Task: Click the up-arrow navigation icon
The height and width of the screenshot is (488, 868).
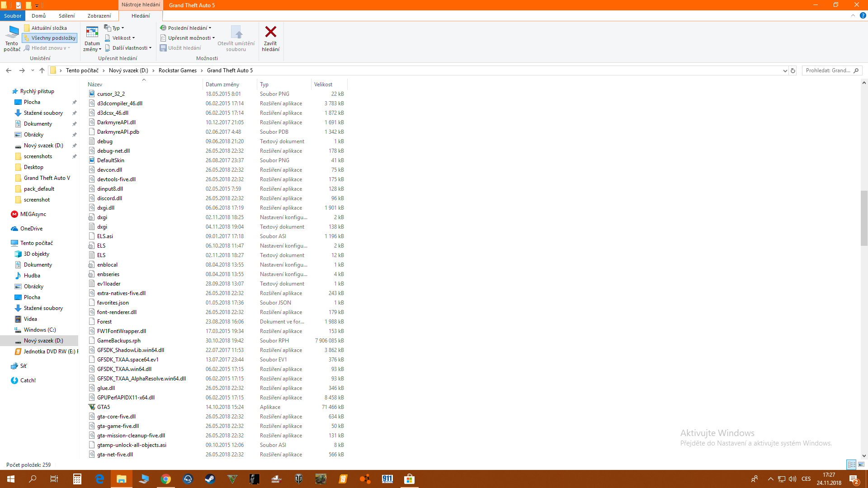Action: pos(42,70)
